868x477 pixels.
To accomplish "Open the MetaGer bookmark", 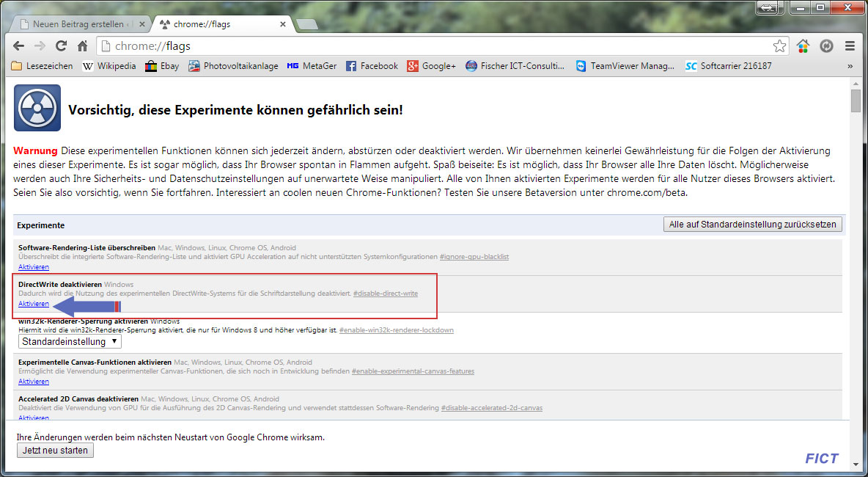I will click(x=312, y=66).
